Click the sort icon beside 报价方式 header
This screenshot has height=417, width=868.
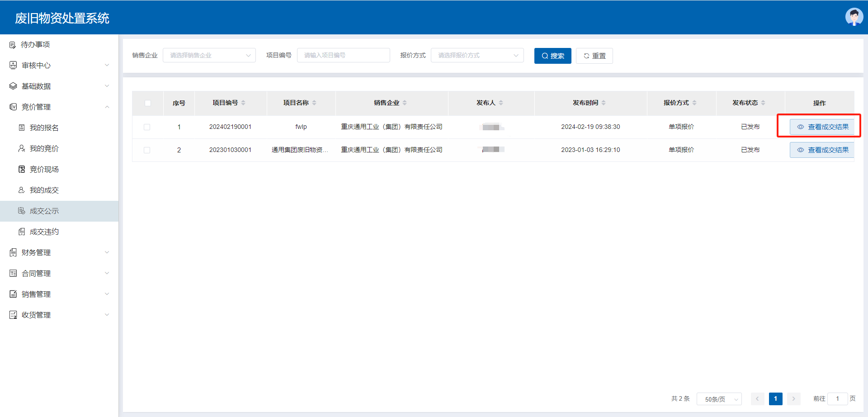point(694,103)
